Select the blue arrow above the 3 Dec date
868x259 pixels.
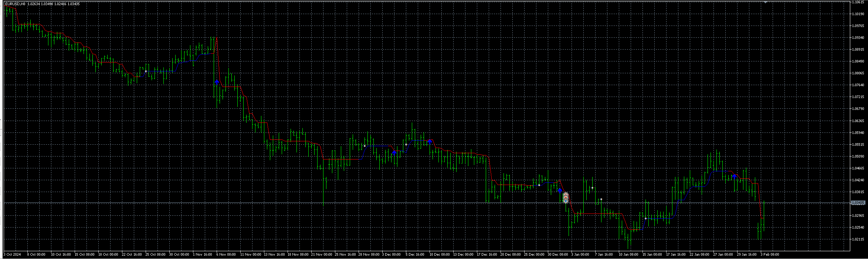394,152
